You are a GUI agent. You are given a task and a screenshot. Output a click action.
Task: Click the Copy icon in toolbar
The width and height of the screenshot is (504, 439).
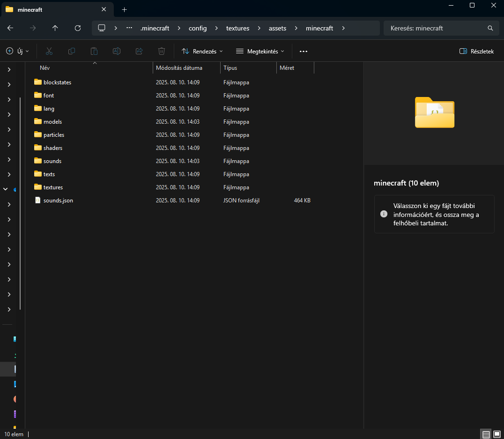tap(72, 51)
